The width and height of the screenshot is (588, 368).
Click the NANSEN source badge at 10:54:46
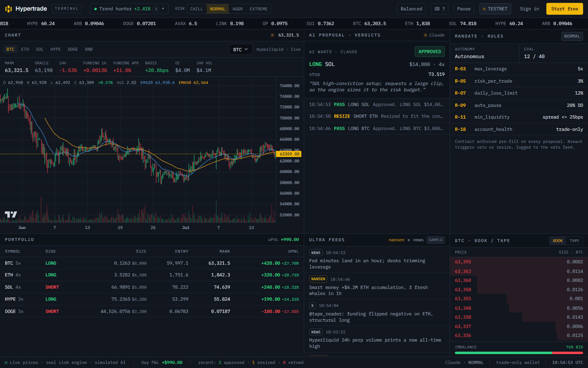(x=318, y=279)
